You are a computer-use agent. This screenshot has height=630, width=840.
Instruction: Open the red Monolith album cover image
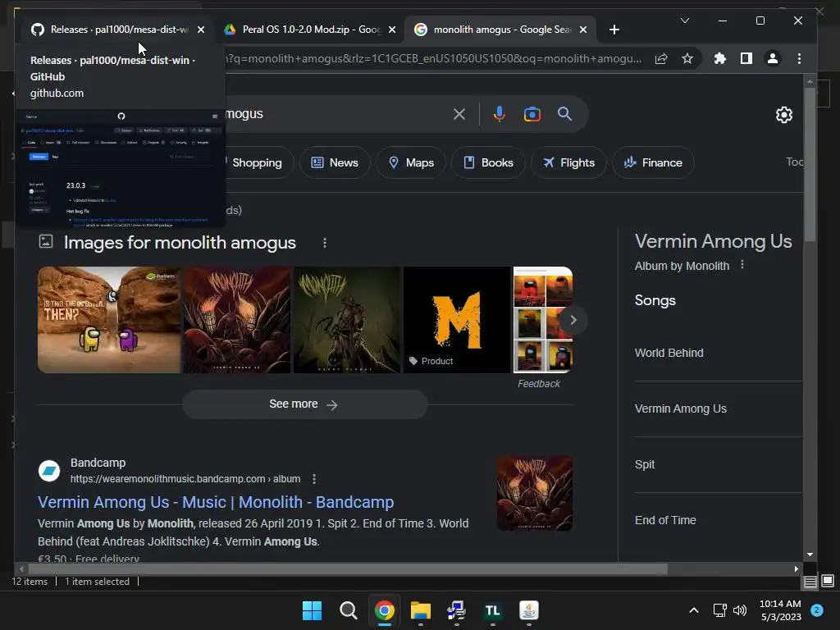click(x=237, y=320)
